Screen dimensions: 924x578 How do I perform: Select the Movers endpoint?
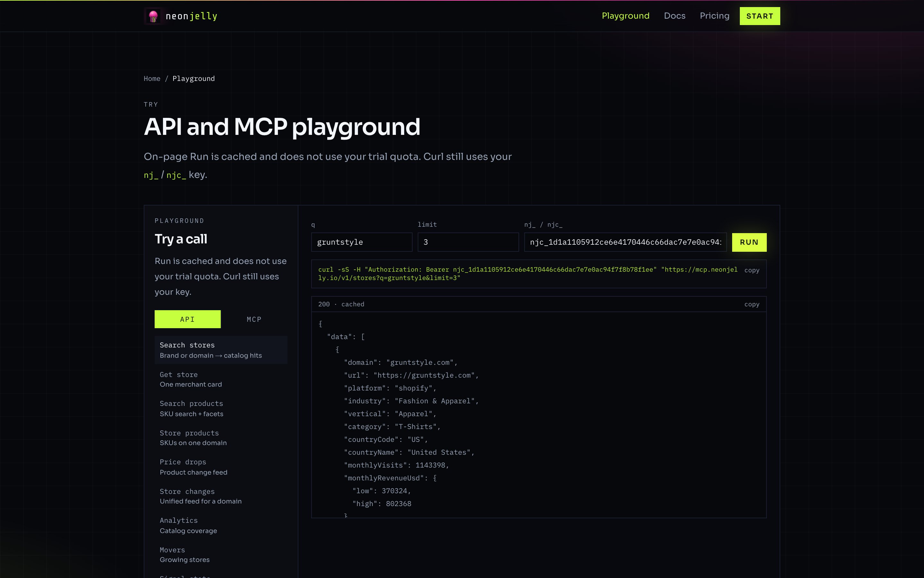pyautogui.click(x=221, y=555)
